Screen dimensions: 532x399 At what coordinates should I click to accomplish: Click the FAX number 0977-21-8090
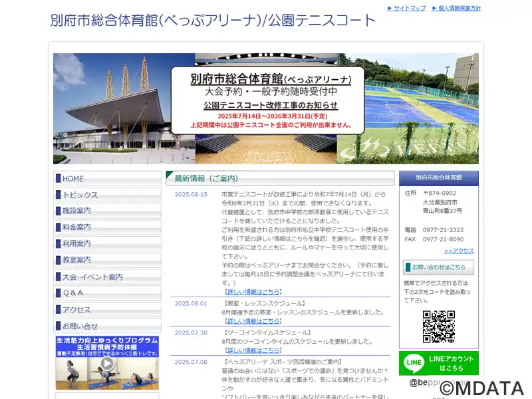(443, 239)
